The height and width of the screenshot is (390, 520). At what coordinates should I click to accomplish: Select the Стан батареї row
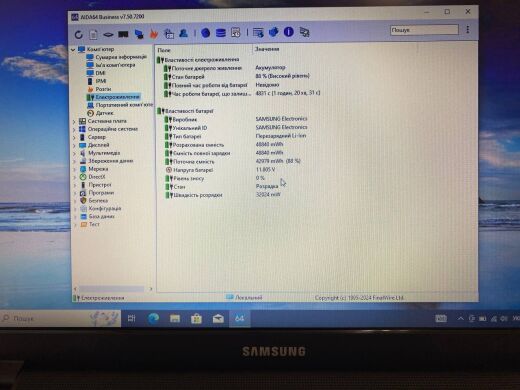tap(236, 77)
